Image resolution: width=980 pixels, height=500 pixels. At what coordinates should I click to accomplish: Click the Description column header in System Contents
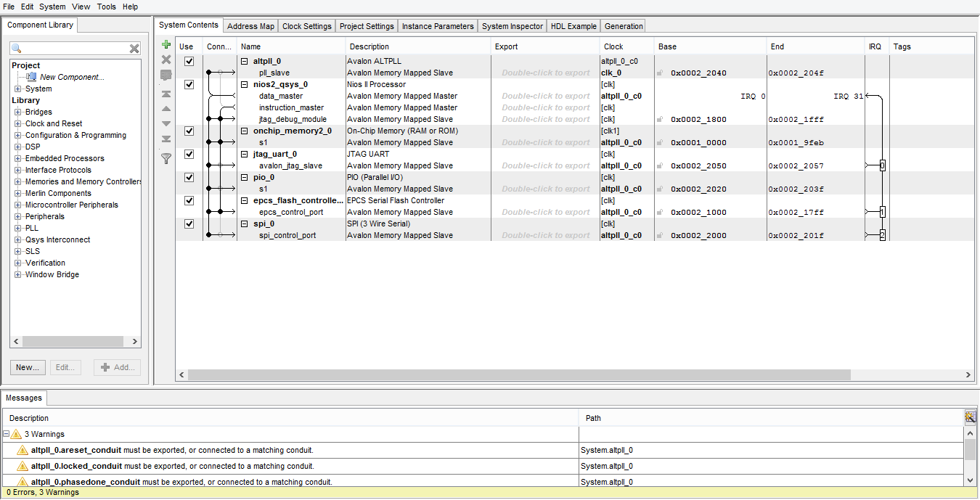click(417, 46)
